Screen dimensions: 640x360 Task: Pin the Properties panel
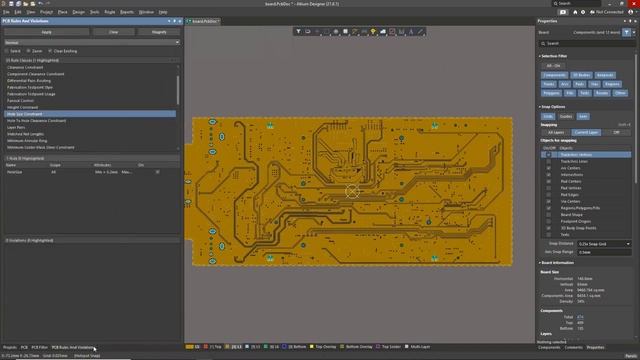[x=630, y=21]
